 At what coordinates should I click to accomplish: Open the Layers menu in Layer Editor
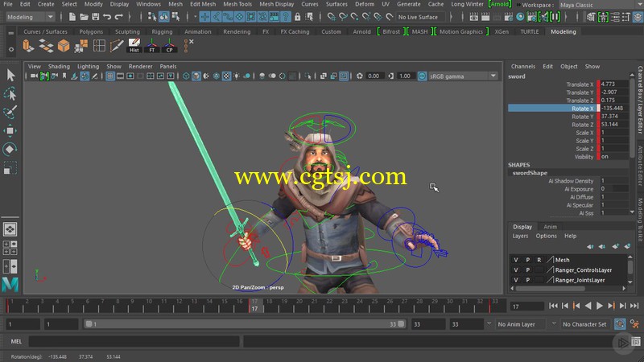click(520, 236)
